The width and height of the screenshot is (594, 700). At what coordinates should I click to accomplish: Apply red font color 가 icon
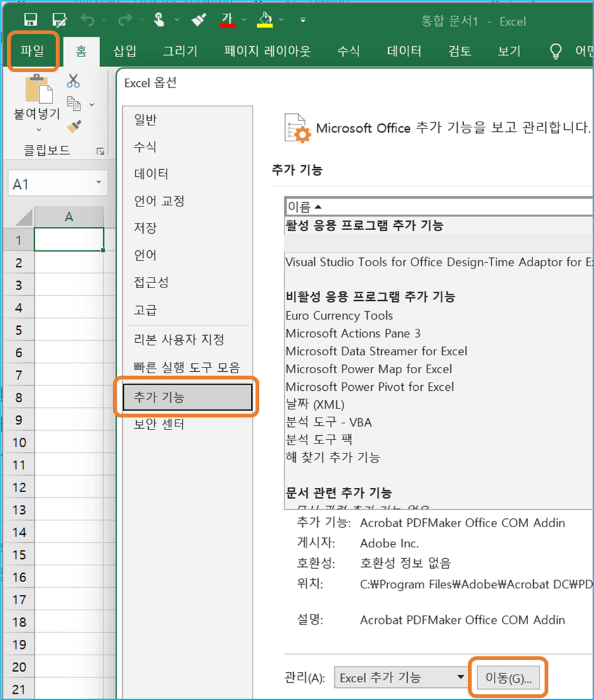tap(227, 20)
